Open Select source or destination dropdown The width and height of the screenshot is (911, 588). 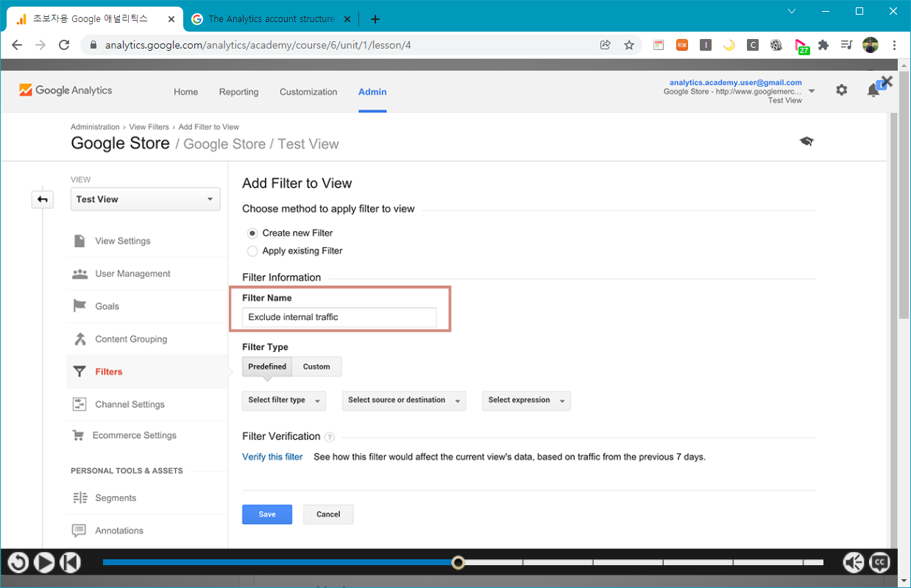(x=404, y=400)
